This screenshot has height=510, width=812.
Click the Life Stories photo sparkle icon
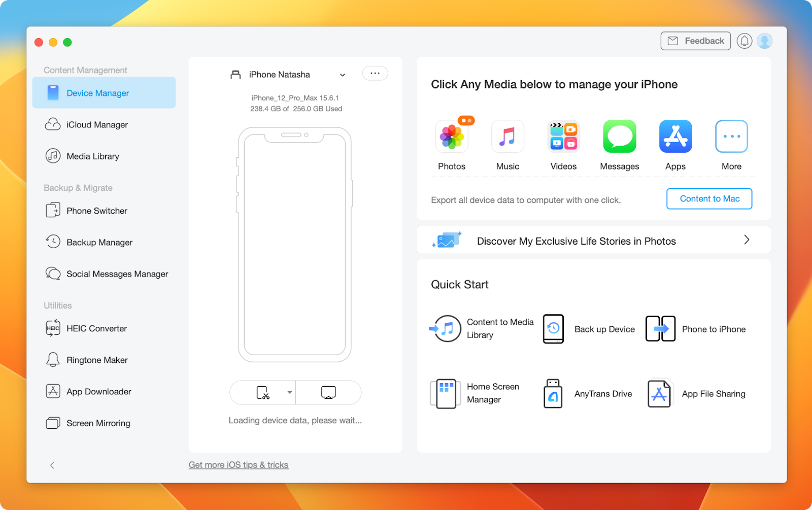point(447,240)
